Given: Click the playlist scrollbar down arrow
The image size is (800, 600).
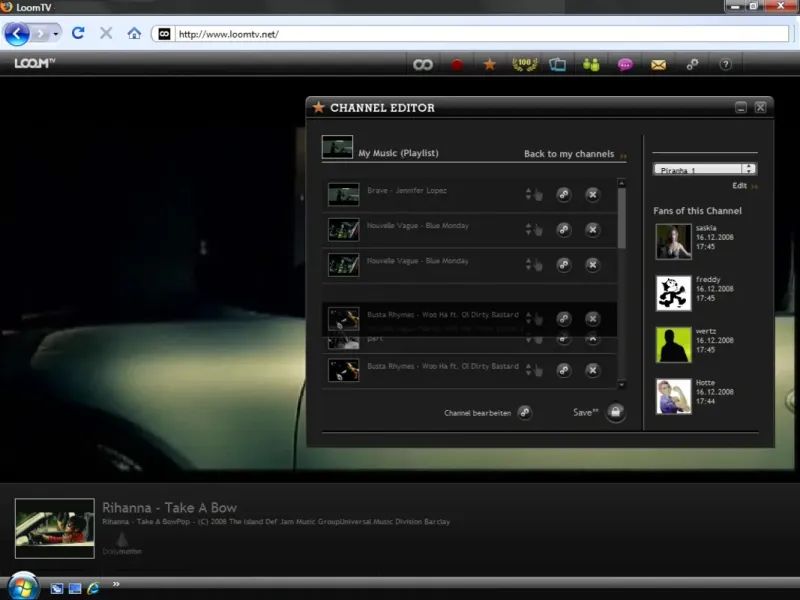Looking at the screenshot, I should (621, 385).
